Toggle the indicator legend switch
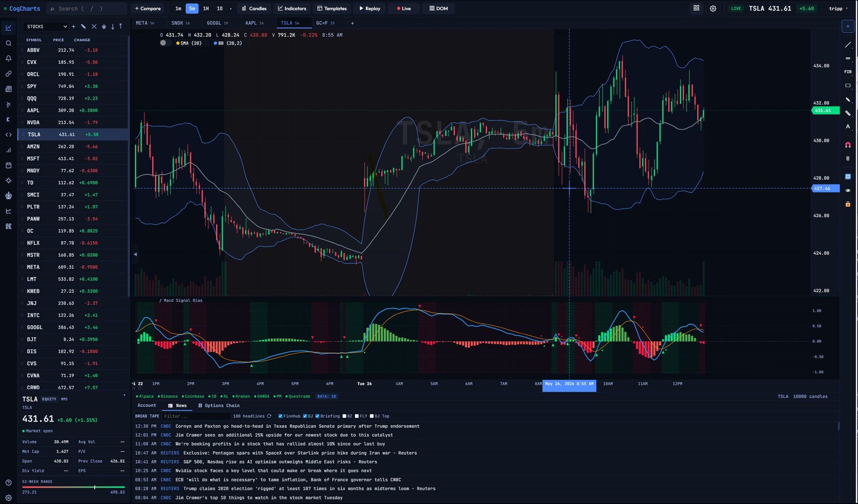 [165, 43]
